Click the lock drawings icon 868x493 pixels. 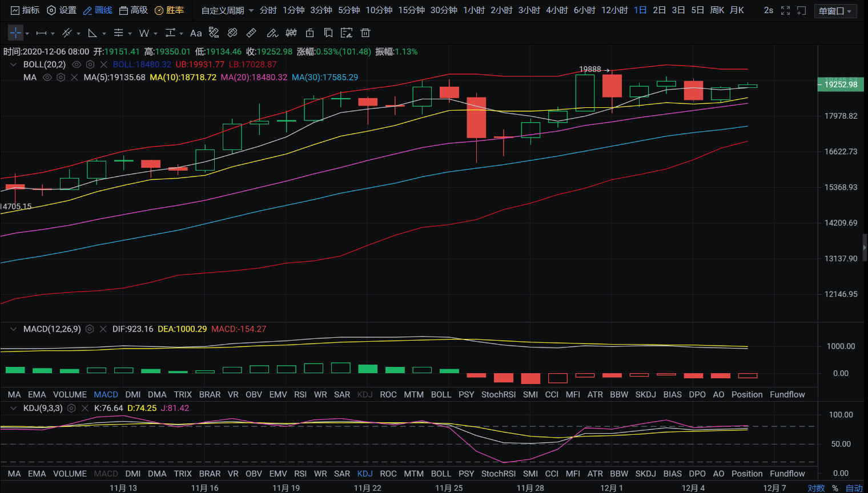[x=310, y=33]
